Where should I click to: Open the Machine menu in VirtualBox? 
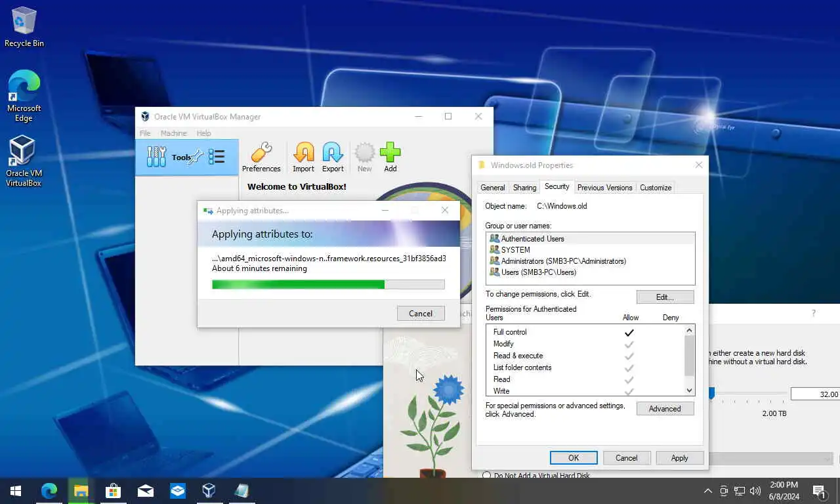click(173, 133)
